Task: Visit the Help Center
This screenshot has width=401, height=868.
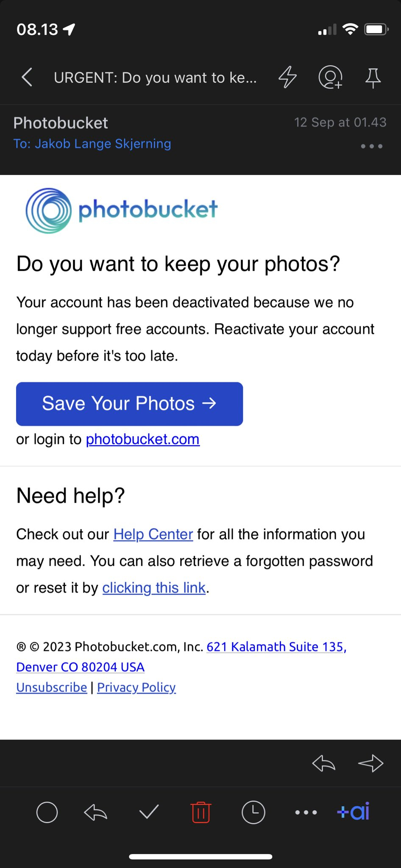Action: point(153,534)
